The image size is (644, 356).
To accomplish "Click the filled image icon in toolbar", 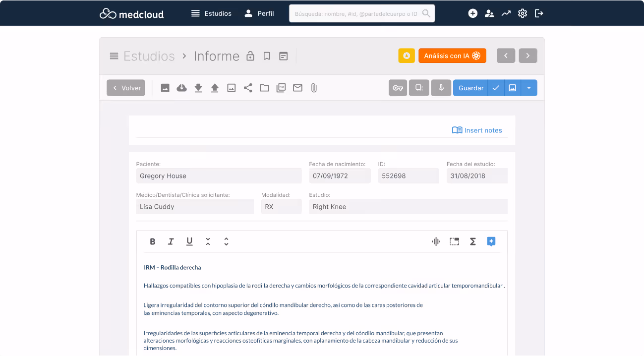I will pos(165,88).
